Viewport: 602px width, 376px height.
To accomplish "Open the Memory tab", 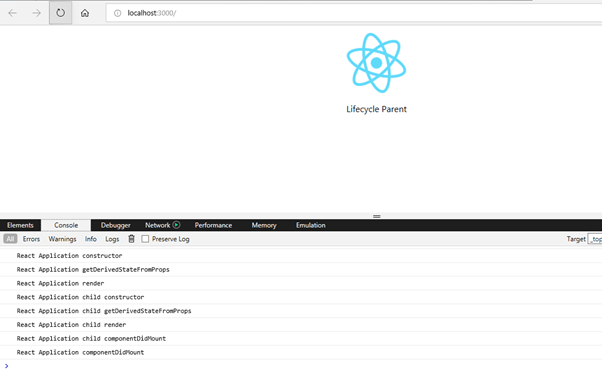I will coord(264,225).
